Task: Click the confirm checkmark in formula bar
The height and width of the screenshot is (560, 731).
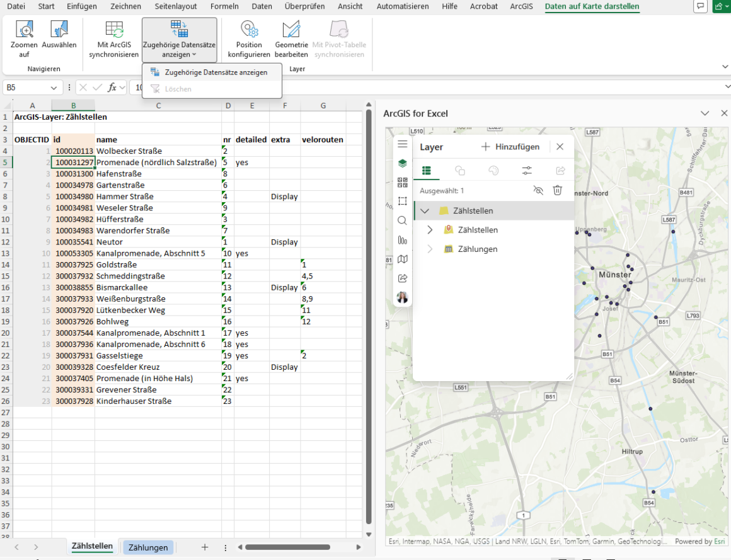Action: (x=98, y=88)
